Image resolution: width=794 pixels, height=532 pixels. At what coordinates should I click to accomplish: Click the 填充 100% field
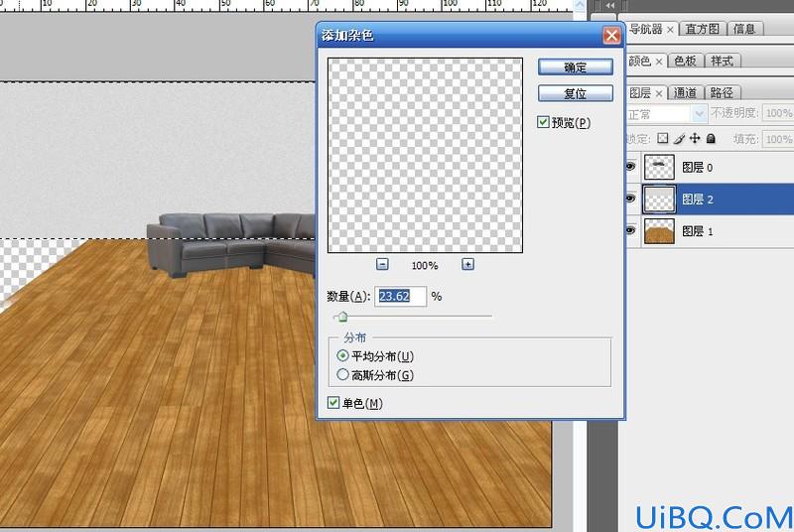pos(778,139)
